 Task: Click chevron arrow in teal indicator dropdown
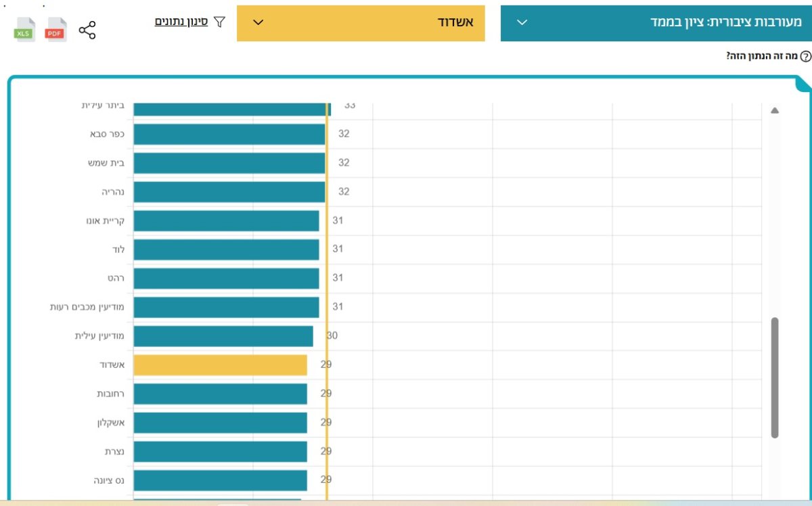coord(522,22)
